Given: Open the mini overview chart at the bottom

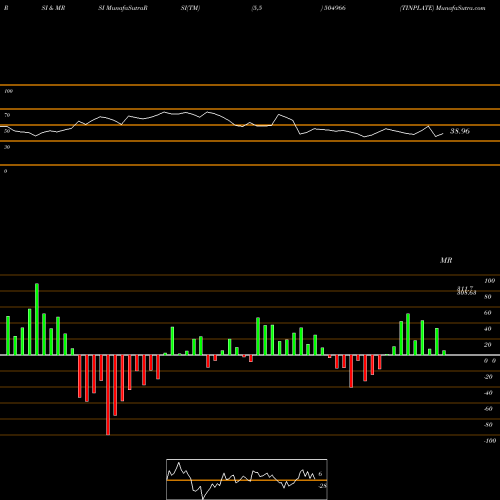Looking at the screenshot, I should (x=247, y=479).
